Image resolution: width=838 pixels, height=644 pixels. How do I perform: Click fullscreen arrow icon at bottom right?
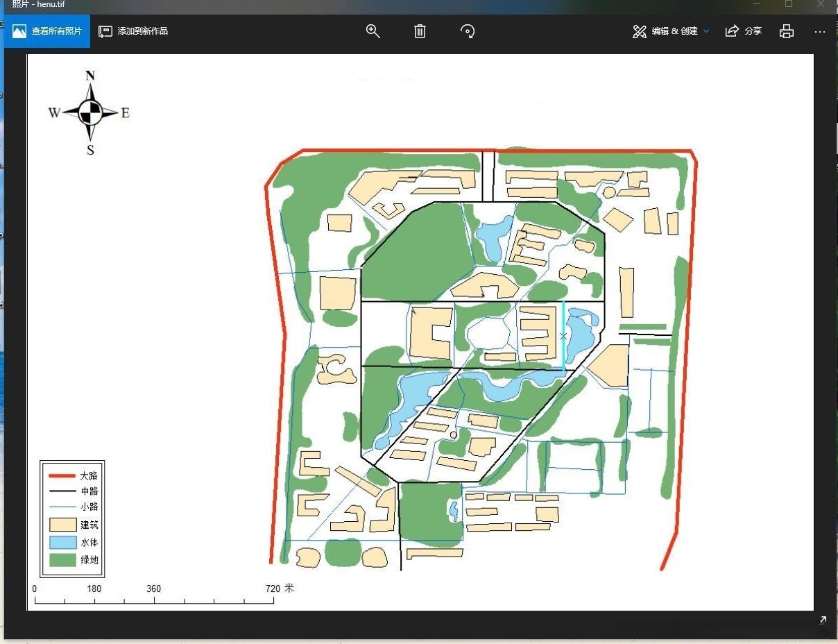(x=823, y=620)
